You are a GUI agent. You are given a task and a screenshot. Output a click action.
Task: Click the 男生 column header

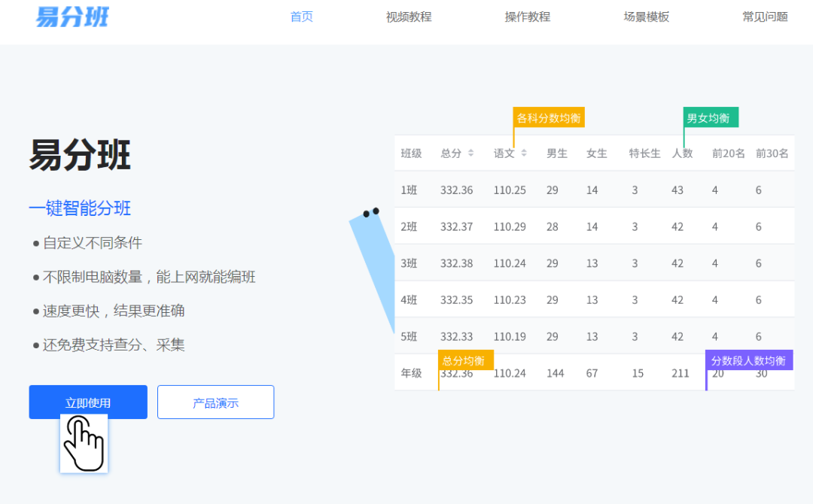[557, 153]
